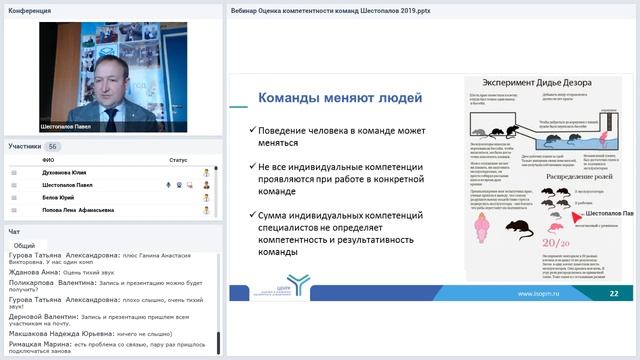
Task: Open the Общий chat tab
Action: tap(24, 245)
